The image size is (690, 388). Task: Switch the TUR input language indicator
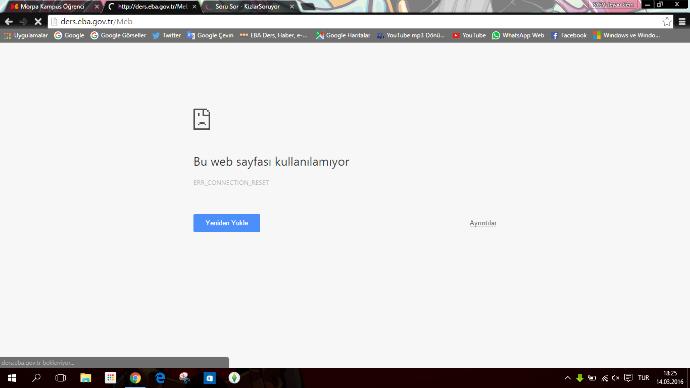(x=643, y=378)
